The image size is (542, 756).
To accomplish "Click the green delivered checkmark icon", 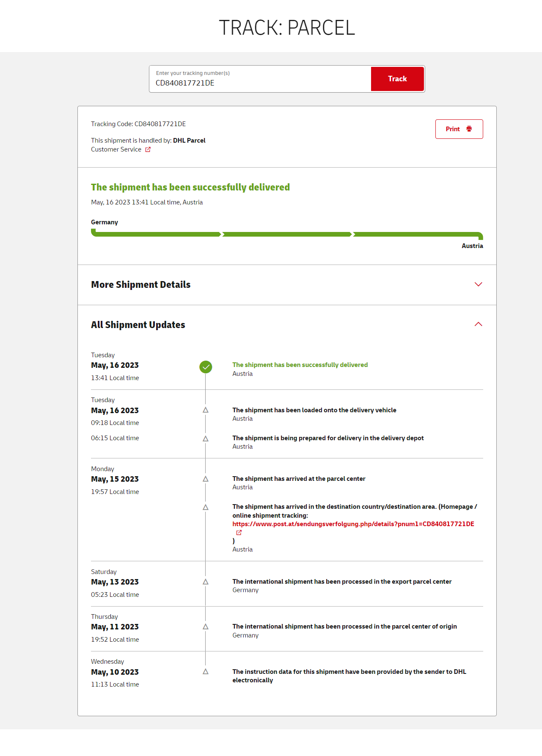I will tap(206, 367).
